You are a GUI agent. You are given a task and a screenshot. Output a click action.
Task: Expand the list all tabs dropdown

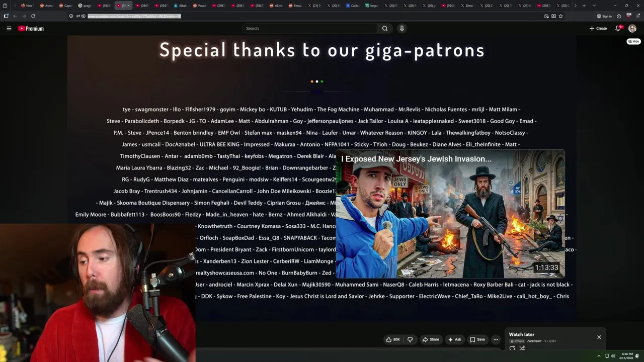tap(594, 6)
